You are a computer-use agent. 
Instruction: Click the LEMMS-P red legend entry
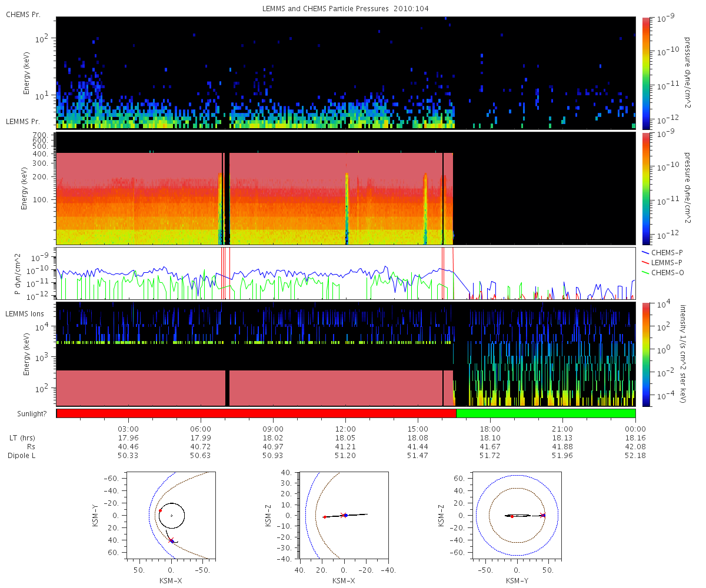point(665,262)
